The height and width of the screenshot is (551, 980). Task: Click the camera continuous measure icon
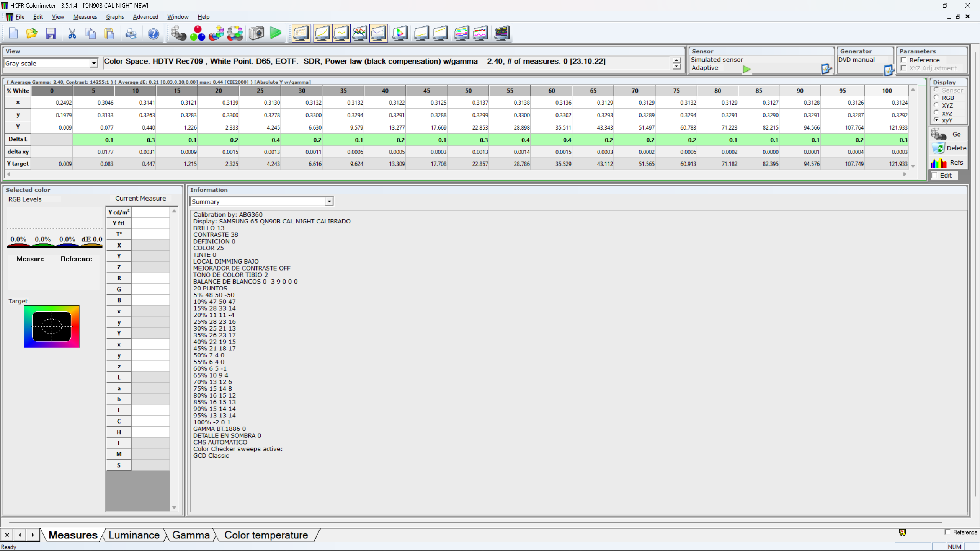tap(256, 33)
